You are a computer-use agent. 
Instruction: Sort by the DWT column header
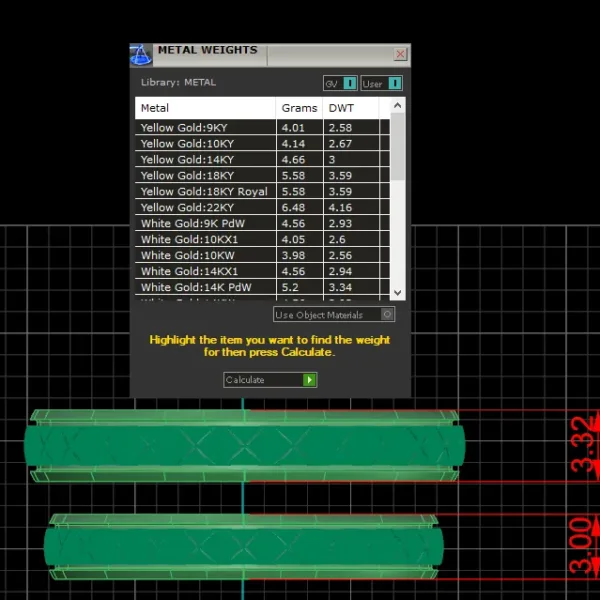(351, 108)
